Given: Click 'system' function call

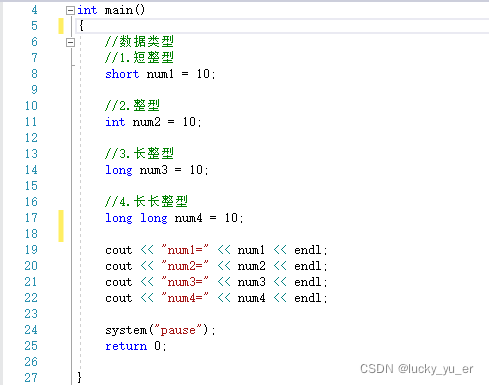Looking at the screenshot, I should (x=126, y=330).
